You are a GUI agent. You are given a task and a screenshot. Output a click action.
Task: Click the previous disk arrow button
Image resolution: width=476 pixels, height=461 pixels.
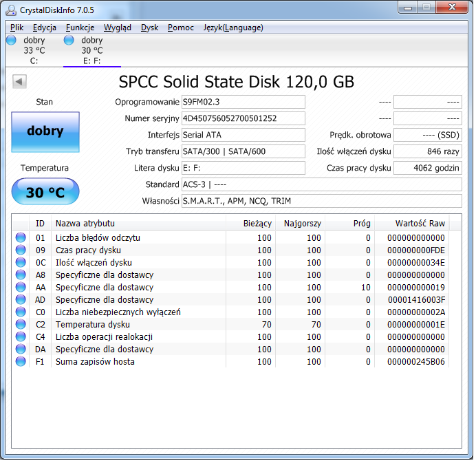[x=19, y=82]
